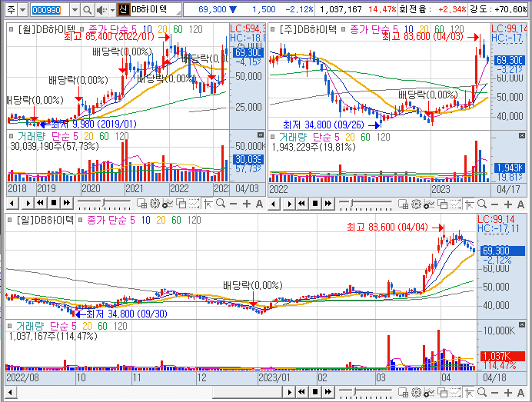Fast-forward weekly chart with double-right arrows
The image size is (532, 402).
pos(328,204)
